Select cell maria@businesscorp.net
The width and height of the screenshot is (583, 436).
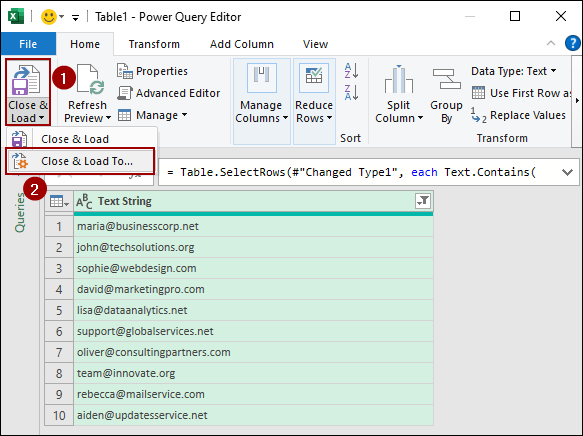[x=253, y=226]
